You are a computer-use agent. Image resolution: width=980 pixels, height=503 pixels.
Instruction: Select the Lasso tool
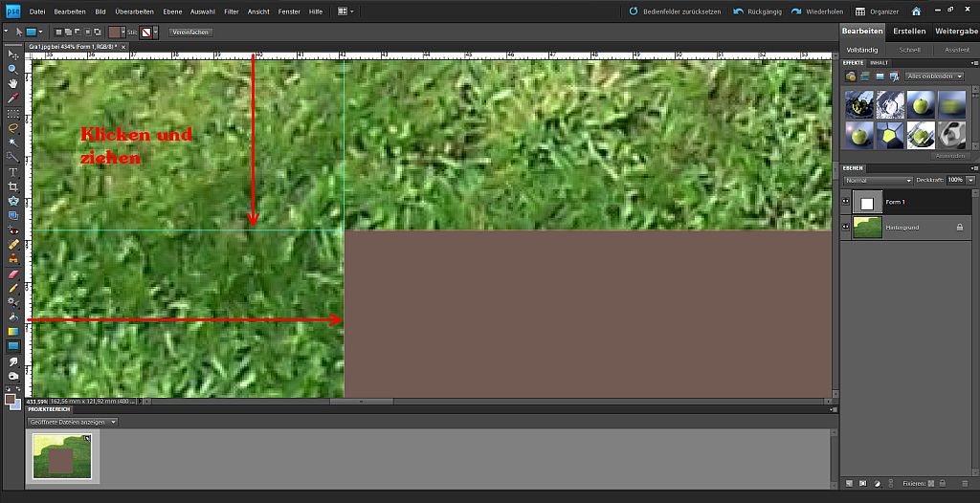coord(12,127)
